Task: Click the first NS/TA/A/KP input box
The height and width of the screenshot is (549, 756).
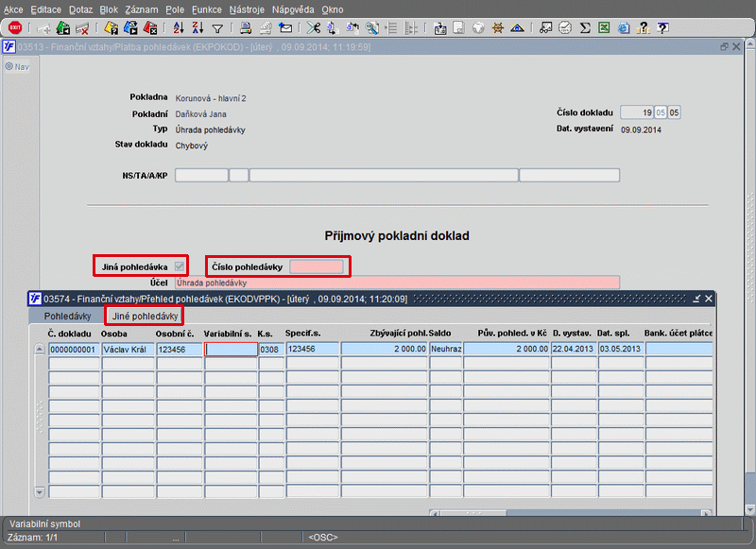Action: (x=201, y=175)
